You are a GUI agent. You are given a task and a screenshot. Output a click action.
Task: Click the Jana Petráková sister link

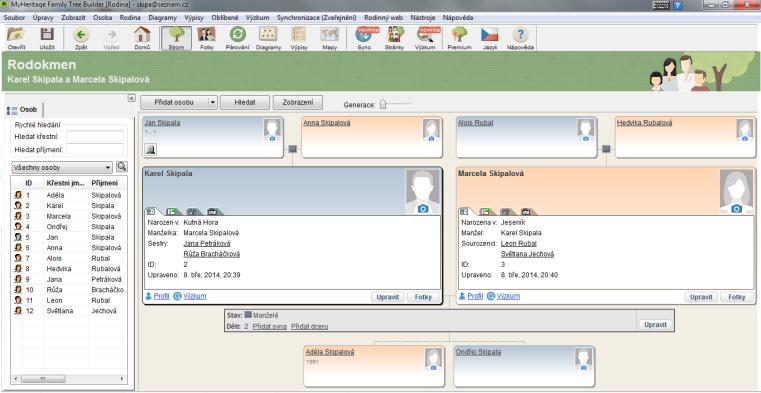click(207, 243)
